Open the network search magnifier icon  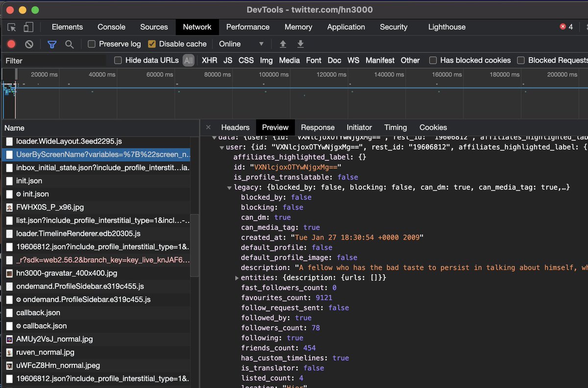coord(70,44)
